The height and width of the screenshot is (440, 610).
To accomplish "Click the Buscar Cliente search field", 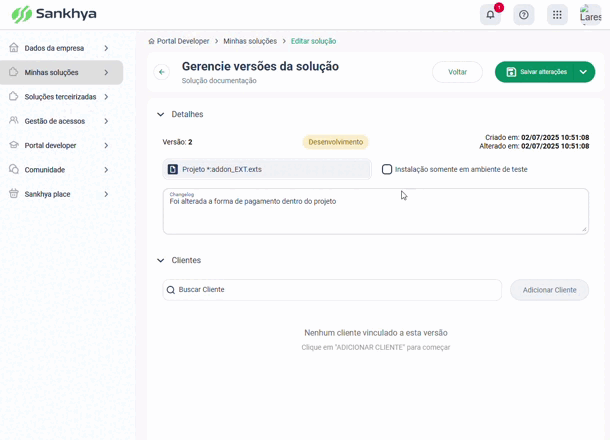I will pyautogui.click(x=332, y=290).
